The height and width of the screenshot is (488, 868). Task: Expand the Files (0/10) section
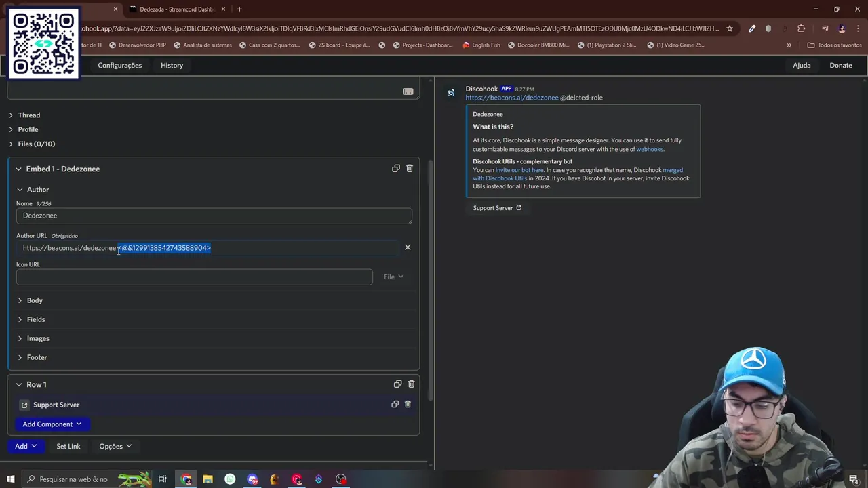click(31, 144)
